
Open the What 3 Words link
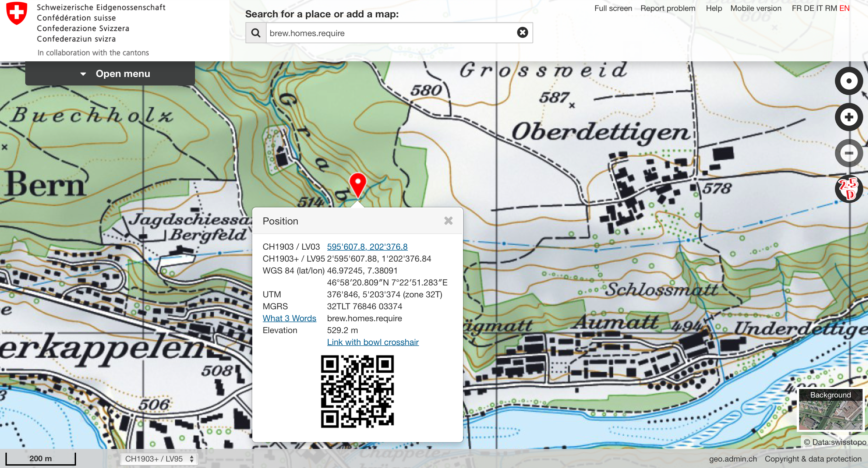point(289,318)
